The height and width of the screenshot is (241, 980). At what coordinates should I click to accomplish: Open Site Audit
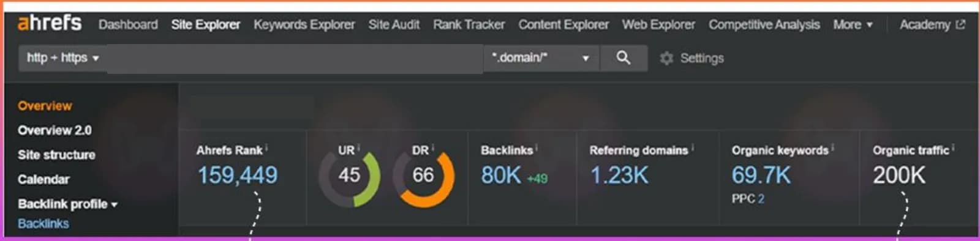coord(394,24)
